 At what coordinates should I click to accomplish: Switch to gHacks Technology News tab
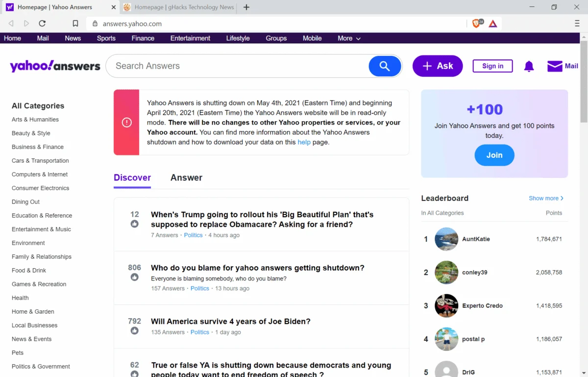(178, 7)
